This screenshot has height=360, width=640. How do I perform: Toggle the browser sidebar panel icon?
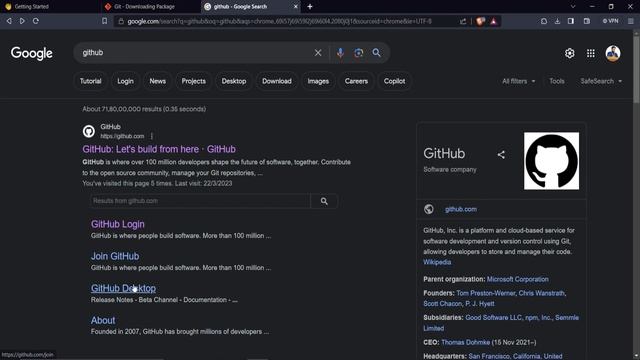pos(571,21)
